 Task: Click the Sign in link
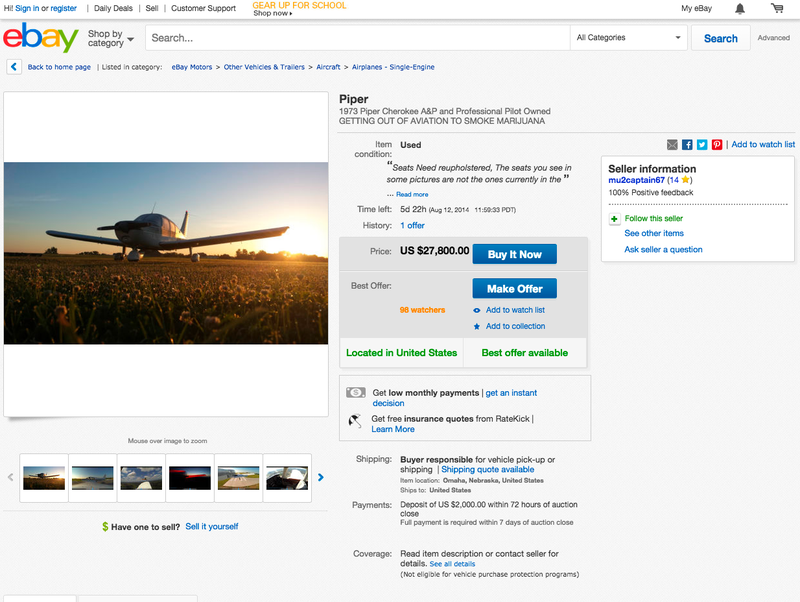coord(27,8)
